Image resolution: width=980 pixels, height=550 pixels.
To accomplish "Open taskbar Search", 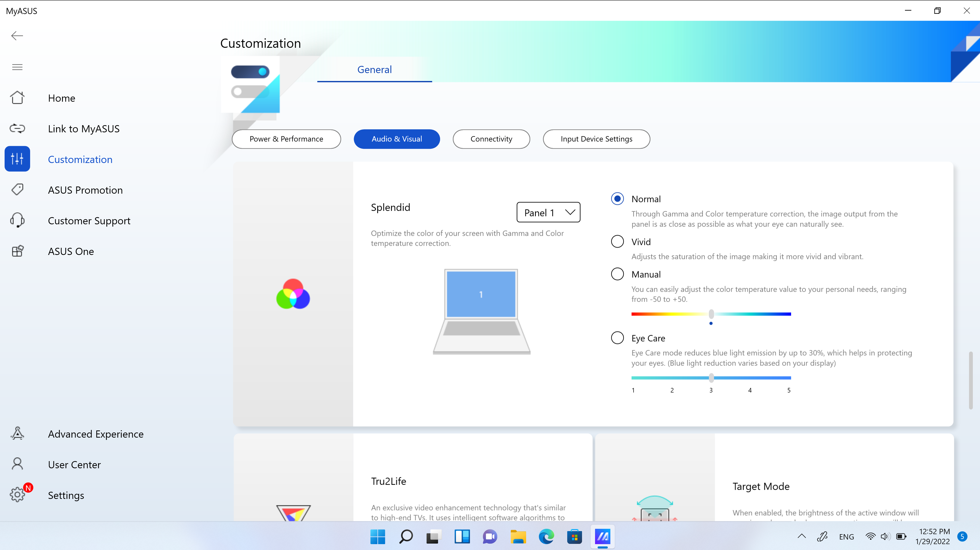I will (x=406, y=537).
